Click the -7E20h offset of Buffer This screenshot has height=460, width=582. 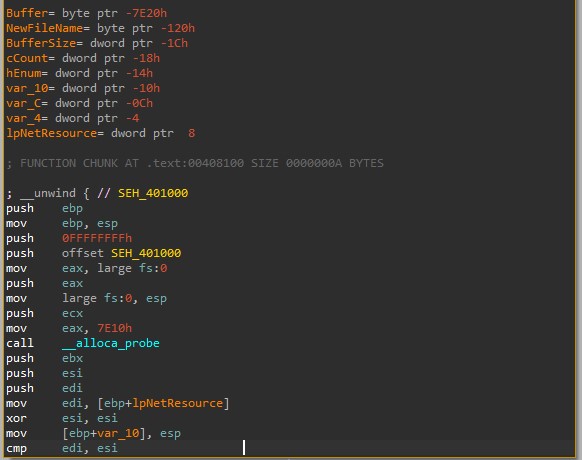pyautogui.click(x=146, y=13)
